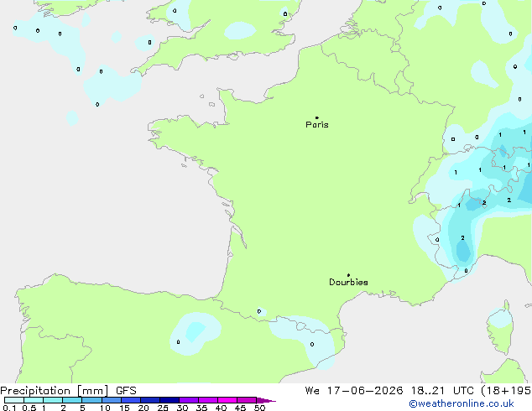
Task: Select the Paris location dot marker
Action: click(317, 117)
